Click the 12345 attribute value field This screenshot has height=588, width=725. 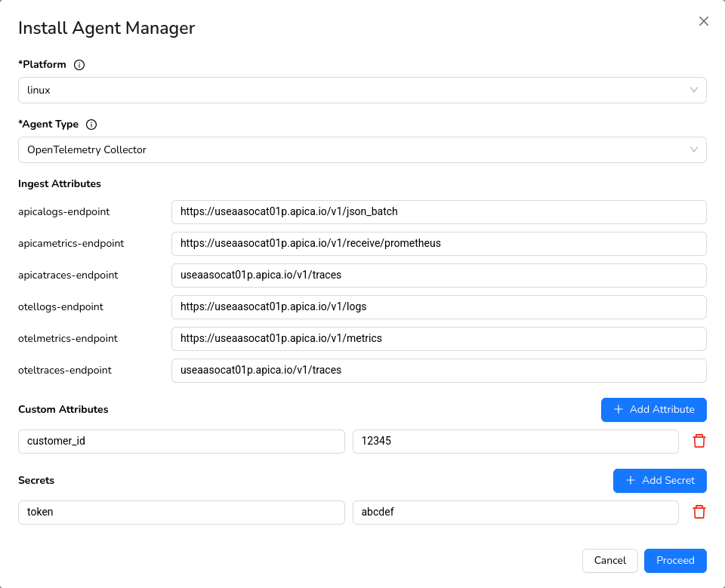click(x=515, y=441)
